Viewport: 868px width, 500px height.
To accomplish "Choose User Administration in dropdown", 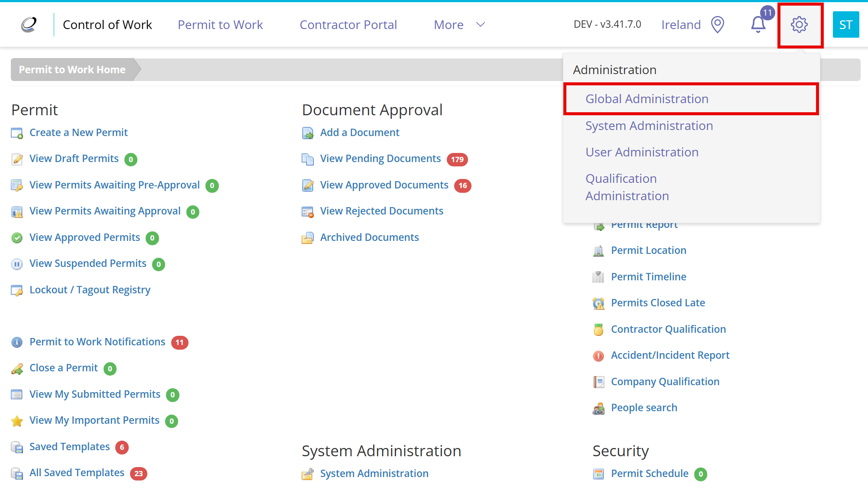I will click(642, 152).
